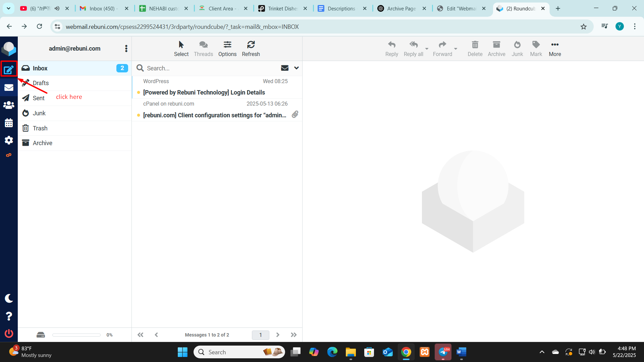
Task: Click the disk usage quota bar
Action: (x=76, y=335)
